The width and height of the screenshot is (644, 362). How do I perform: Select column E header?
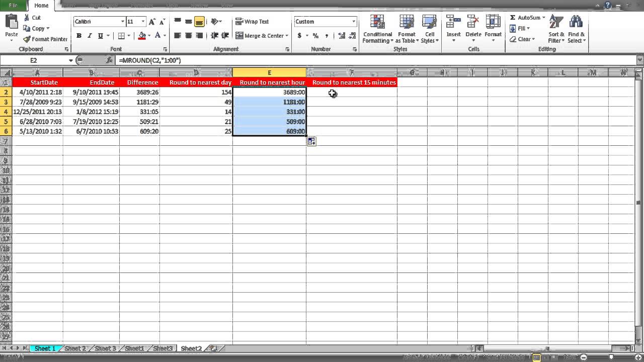[269, 73]
